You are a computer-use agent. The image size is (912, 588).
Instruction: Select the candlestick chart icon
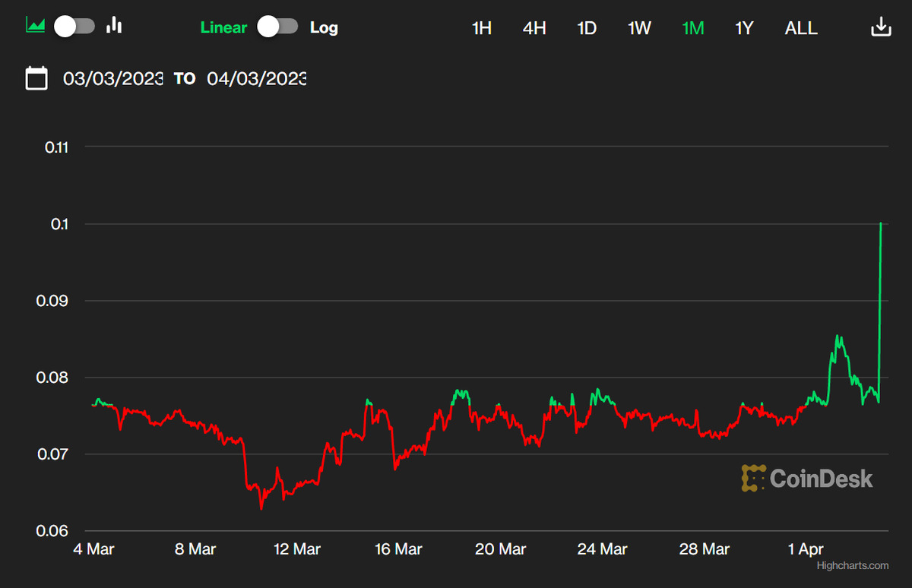click(x=114, y=25)
